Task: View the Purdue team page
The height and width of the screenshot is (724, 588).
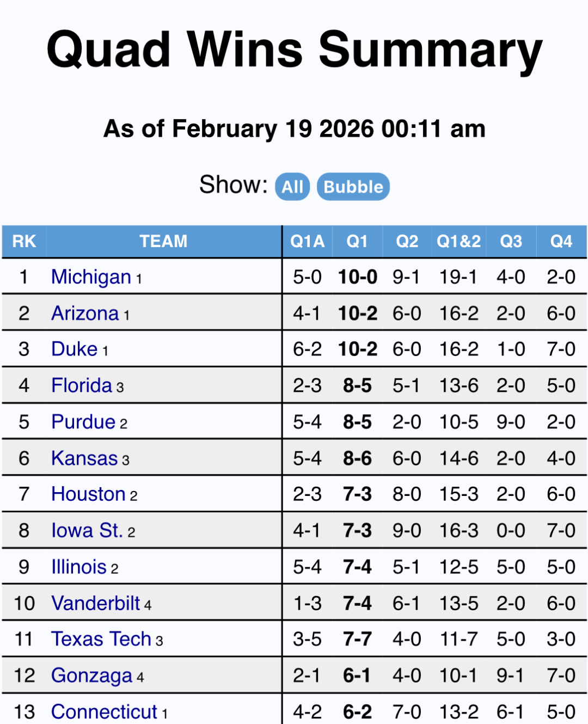Action: [x=83, y=422]
